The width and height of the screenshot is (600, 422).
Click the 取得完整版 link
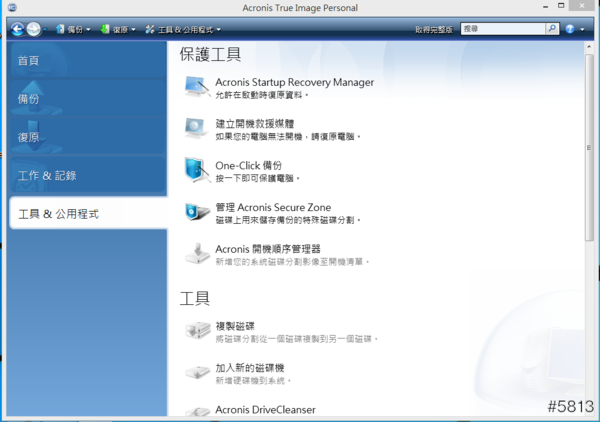[434, 29]
